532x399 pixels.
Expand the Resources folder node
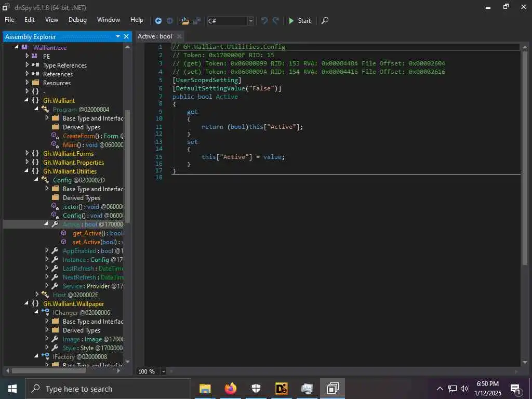click(x=27, y=82)
